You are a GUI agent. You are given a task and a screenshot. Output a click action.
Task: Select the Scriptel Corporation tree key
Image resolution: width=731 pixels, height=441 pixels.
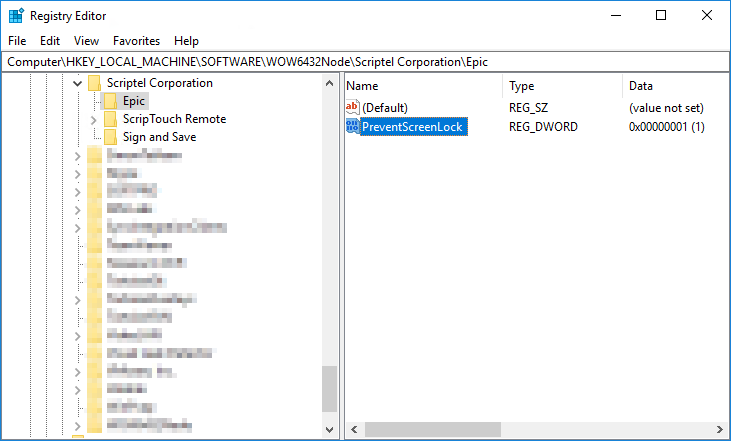pos(159,83)
